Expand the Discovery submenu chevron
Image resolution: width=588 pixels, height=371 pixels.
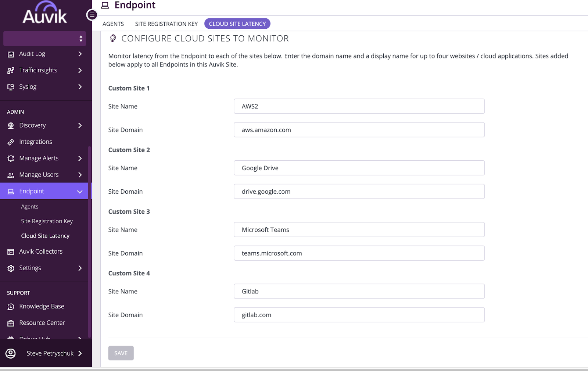click(x=80, y=125)
